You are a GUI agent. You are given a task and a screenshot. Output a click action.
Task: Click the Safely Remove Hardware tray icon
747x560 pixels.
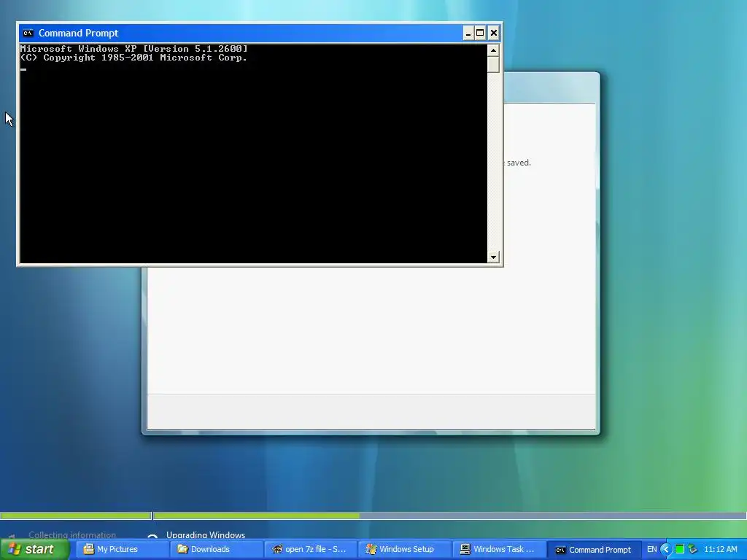pyautogui.click(x=693, y=549)
